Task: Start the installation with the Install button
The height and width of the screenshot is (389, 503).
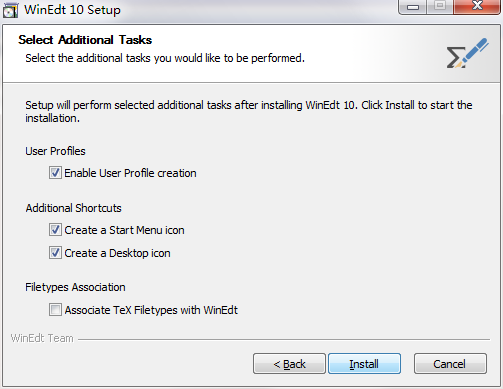Action: pyautogui.click(x=364, y=364)
